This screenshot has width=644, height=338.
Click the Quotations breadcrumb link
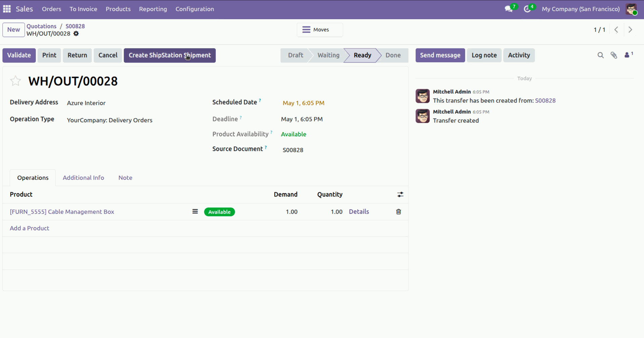tap(42, 26)
